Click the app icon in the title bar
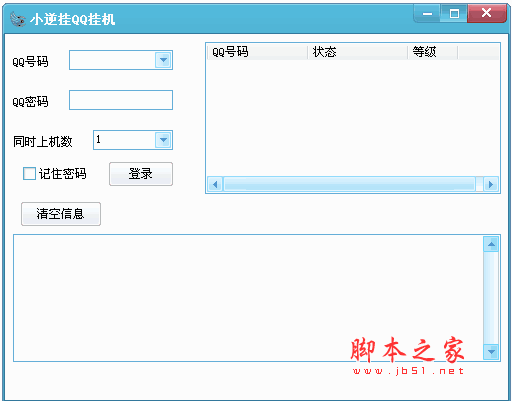The height and width of the screenshot is (401, 512). pyautogui.click(x=18, y=19)
